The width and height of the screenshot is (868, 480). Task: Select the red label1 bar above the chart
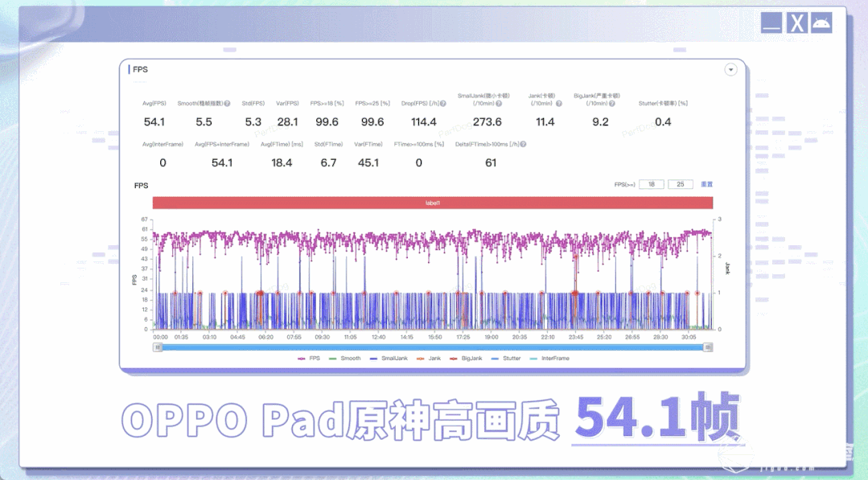coord(433,203)
